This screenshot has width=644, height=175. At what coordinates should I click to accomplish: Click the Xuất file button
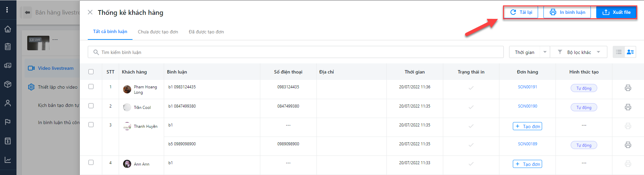click(x=616, y=12)
